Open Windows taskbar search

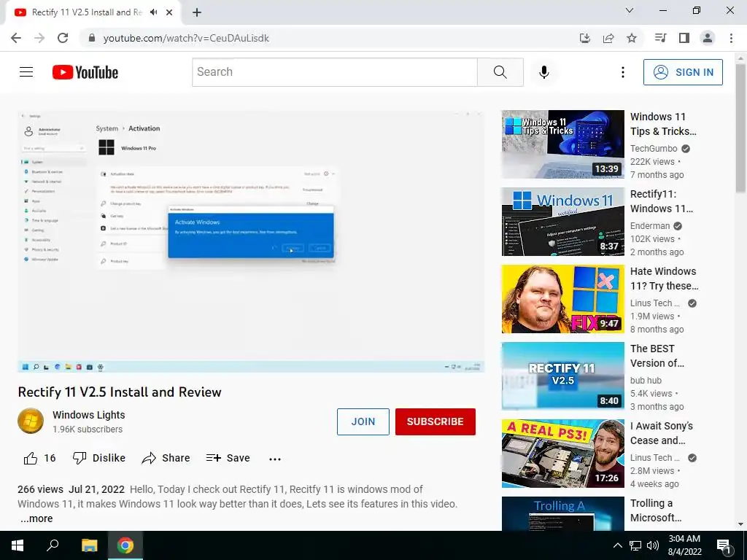pos(53,545)
